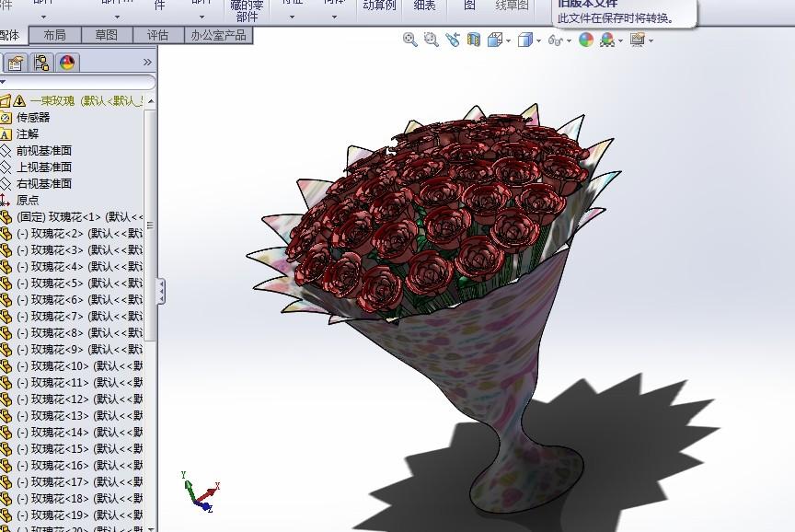
Task: Select the 一束玫瑰 root assembly node
Action: point(86,100)
